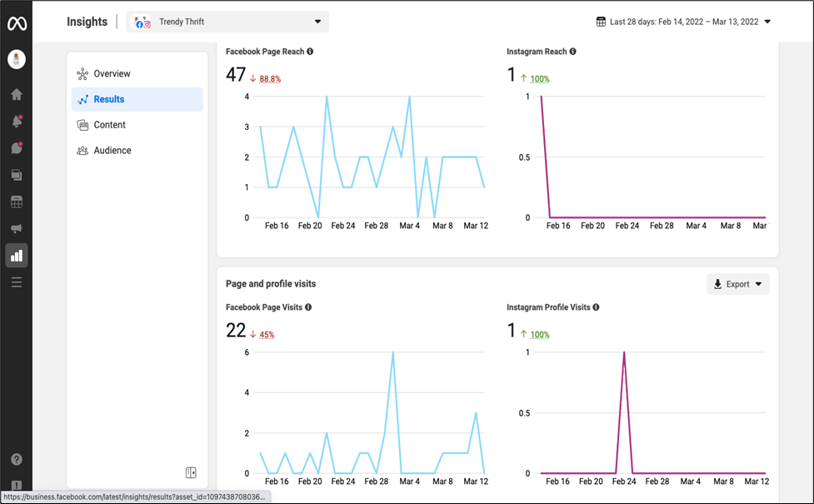Open the All tools hamburger menu
The image size is (814, 504).
point(17,282)
